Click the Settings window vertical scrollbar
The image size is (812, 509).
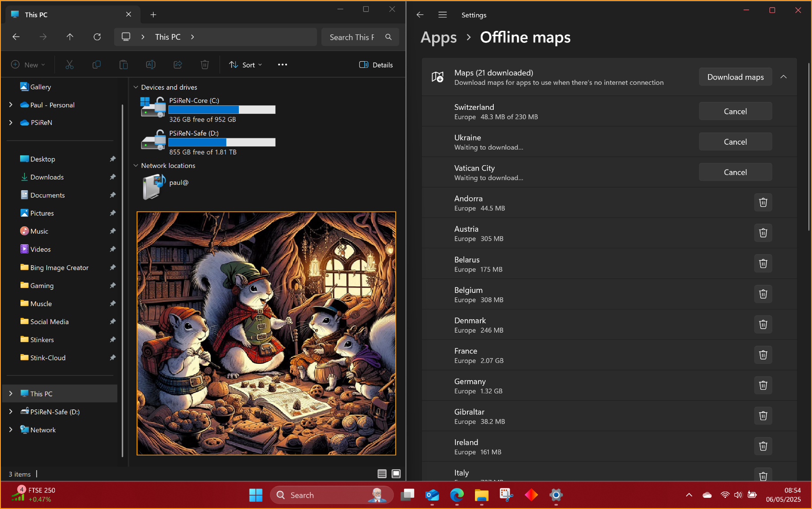[808, 146]
